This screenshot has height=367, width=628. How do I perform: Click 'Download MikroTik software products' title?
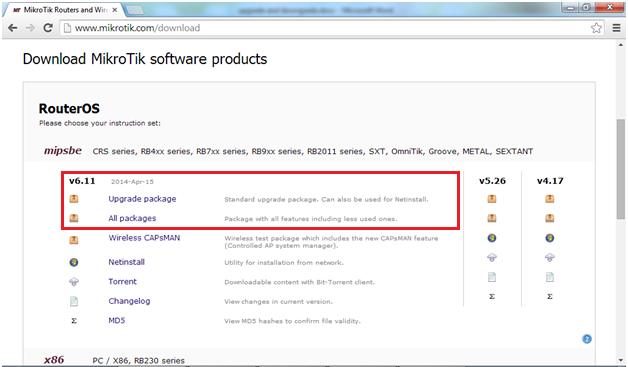tap(145, 59)
